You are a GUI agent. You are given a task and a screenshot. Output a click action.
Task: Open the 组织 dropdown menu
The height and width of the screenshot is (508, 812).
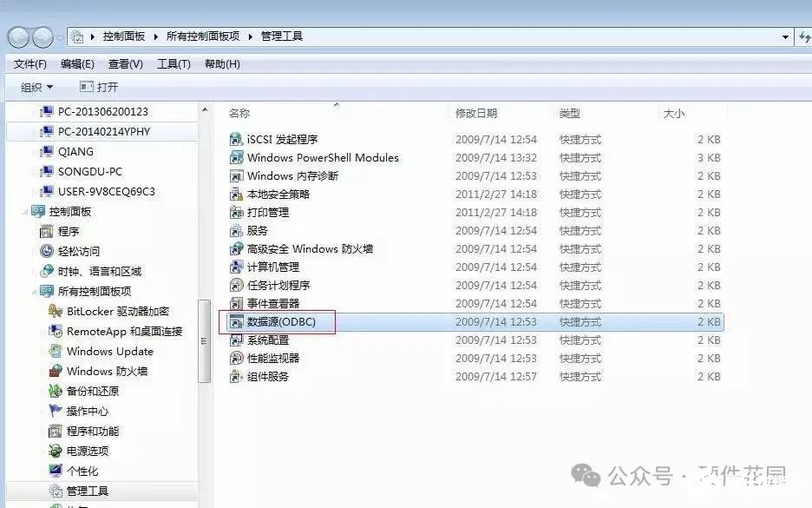(x=36, y=87)
